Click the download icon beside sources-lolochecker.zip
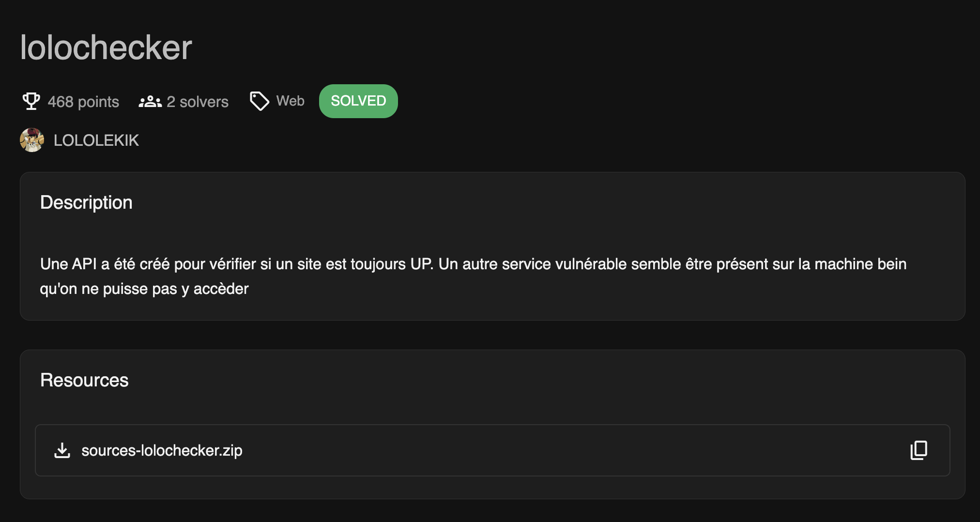 [x=62, y=450]
